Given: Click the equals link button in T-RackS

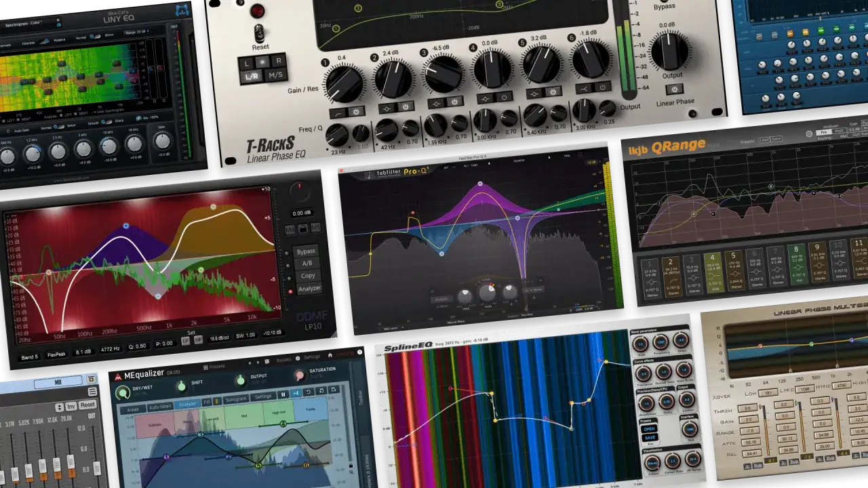Looking at the screenshot, I should (x=262, y=62).
